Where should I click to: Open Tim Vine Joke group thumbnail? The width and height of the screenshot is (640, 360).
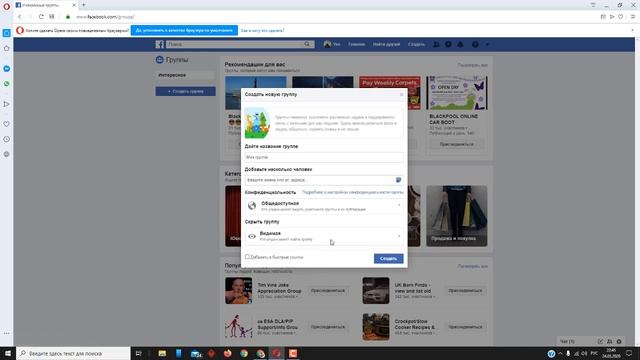point(238,291)
